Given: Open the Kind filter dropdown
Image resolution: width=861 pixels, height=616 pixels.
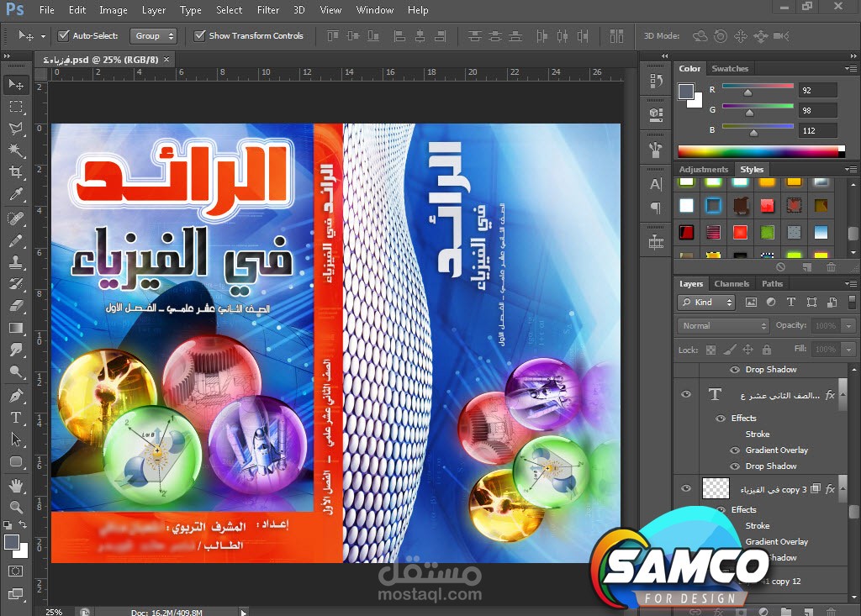Looking at the screenshot, I should [706, 303].
